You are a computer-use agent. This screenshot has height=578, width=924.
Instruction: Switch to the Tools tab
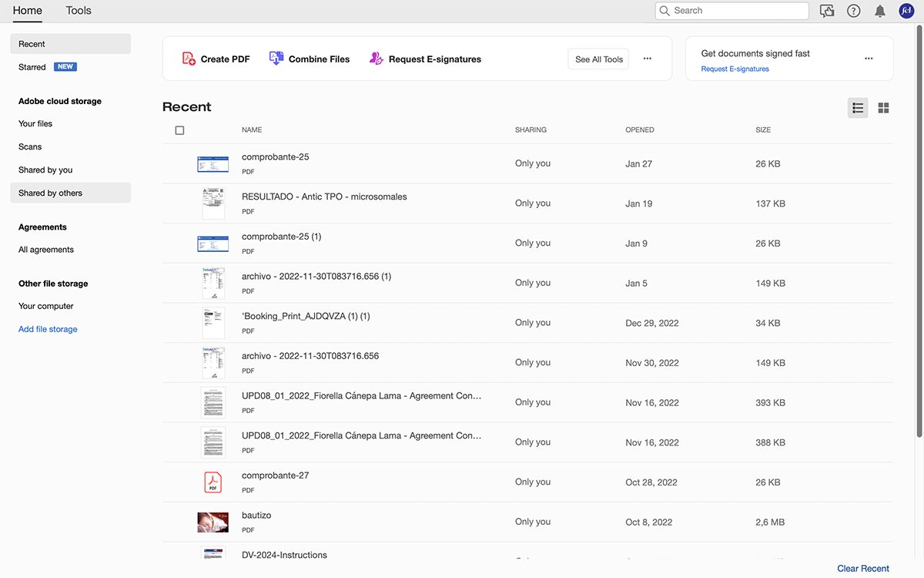coord(79,11)
